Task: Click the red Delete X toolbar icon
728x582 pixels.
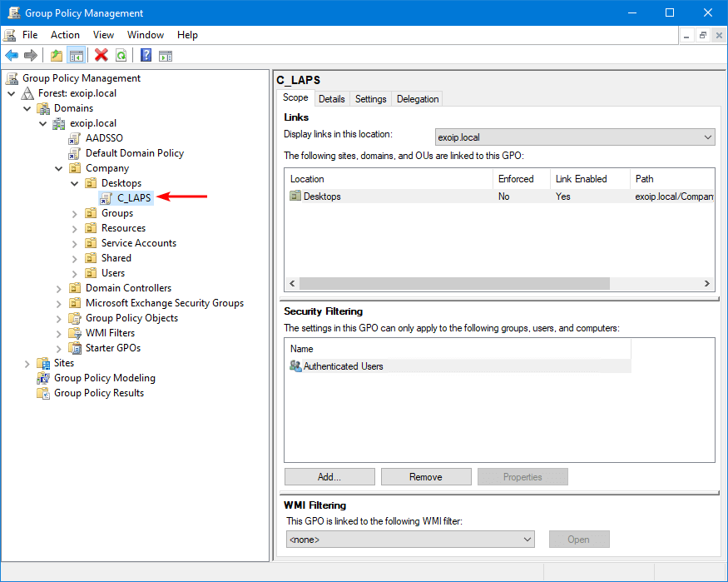Action: tap(102, 55)
